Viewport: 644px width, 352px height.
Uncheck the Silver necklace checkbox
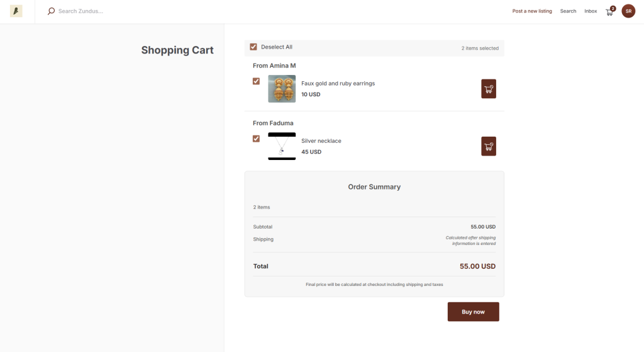pyautogui.click(x=256, y=139)
